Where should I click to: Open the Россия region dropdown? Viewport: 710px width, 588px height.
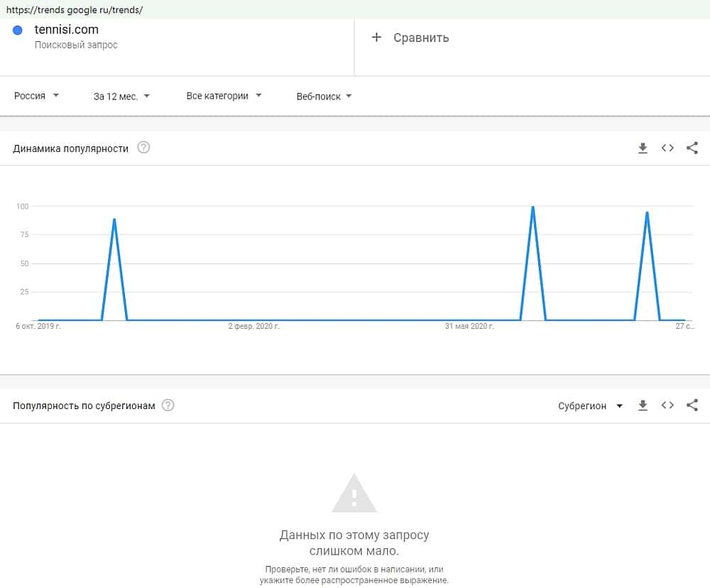(36, 96)
